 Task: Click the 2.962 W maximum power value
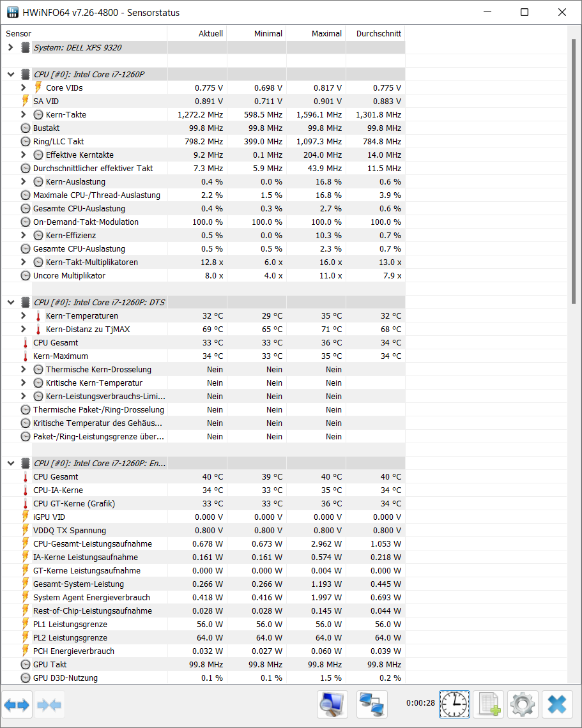pyautogui.click(x=326, y=543)
